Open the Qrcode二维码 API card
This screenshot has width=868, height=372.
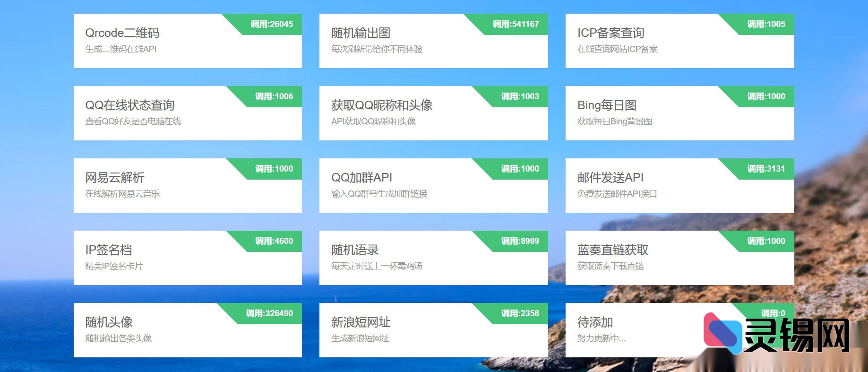188,41
